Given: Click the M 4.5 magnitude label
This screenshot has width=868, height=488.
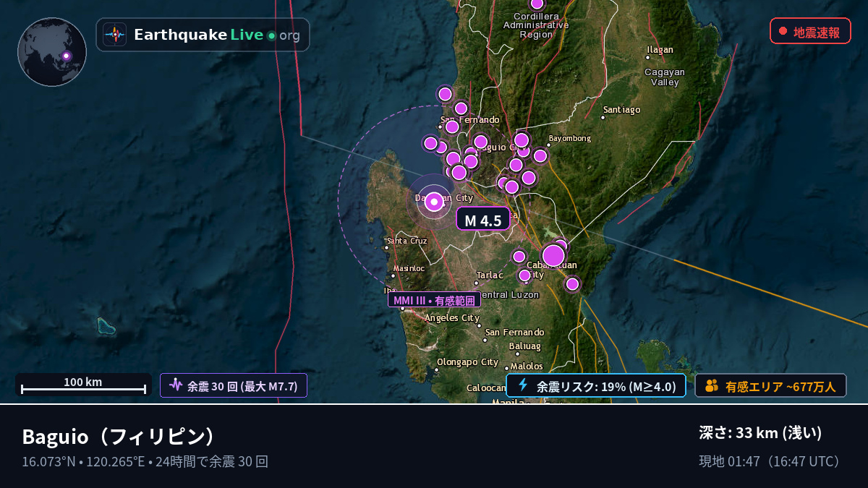Looking at the screenshot, I should pyautogui.click(x=483, y=220).
